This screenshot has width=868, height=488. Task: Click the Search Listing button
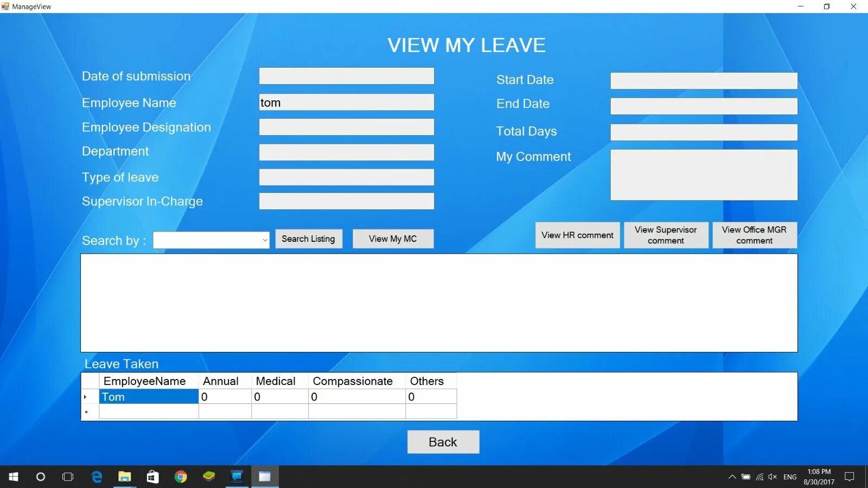coord(309,239)
